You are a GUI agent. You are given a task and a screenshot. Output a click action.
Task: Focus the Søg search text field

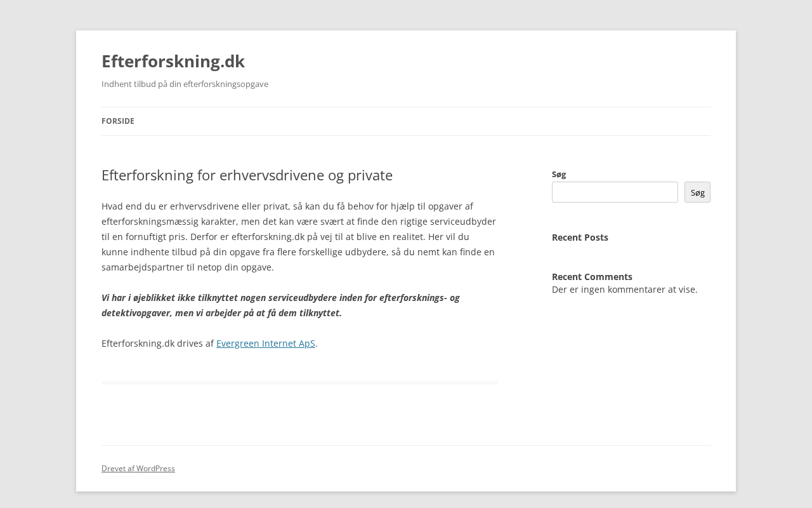click(614, 192)
